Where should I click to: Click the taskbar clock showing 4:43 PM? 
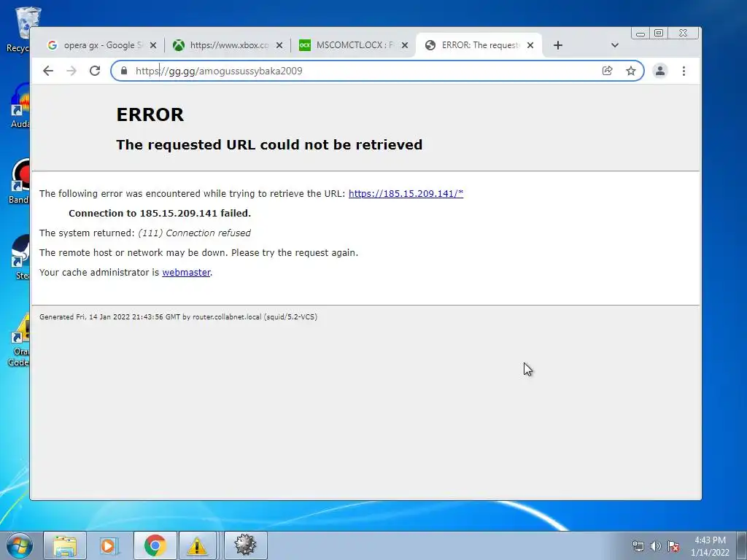710,546
